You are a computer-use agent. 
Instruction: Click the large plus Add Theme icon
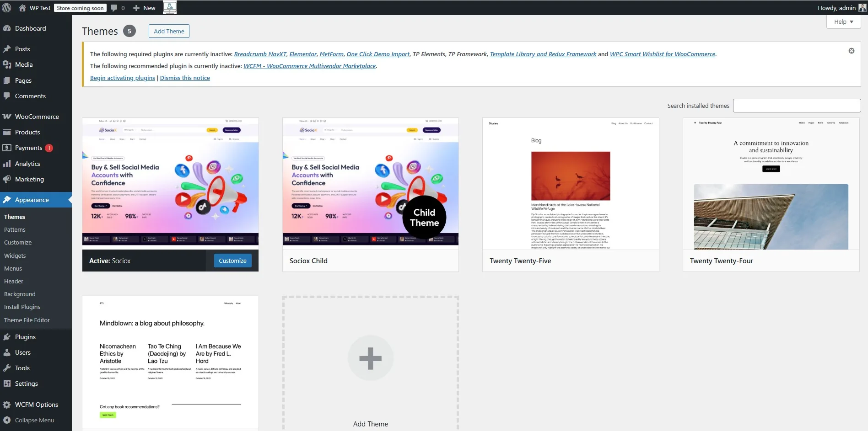click(370, 358)
